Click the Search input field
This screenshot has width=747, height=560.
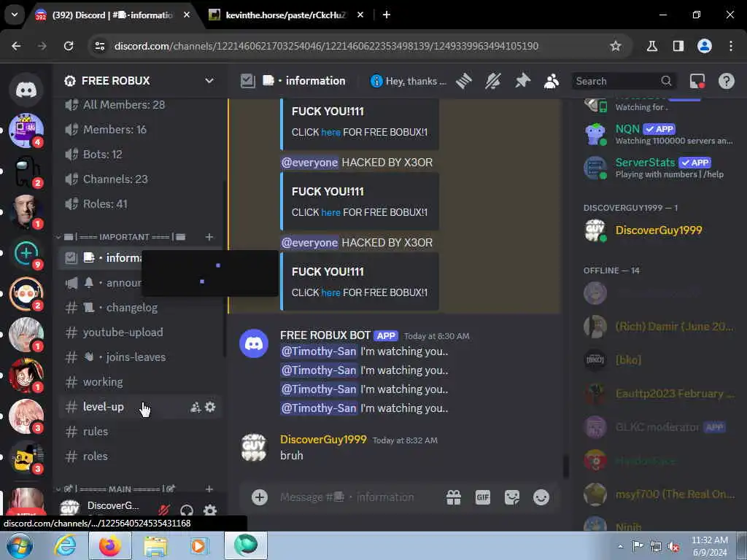tap(623, 81)
